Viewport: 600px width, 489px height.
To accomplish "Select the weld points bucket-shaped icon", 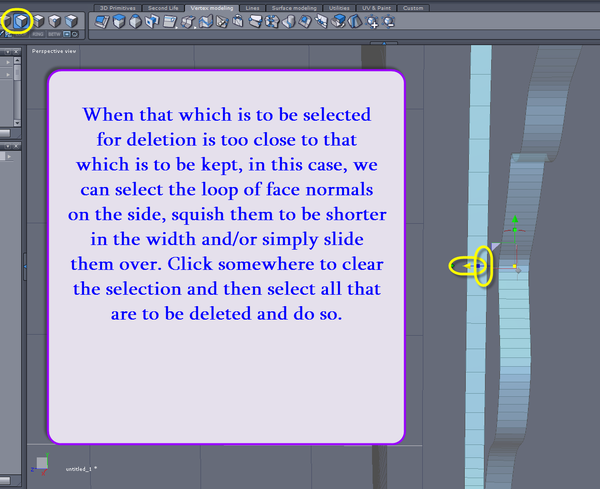I will (x=238, y=21).
